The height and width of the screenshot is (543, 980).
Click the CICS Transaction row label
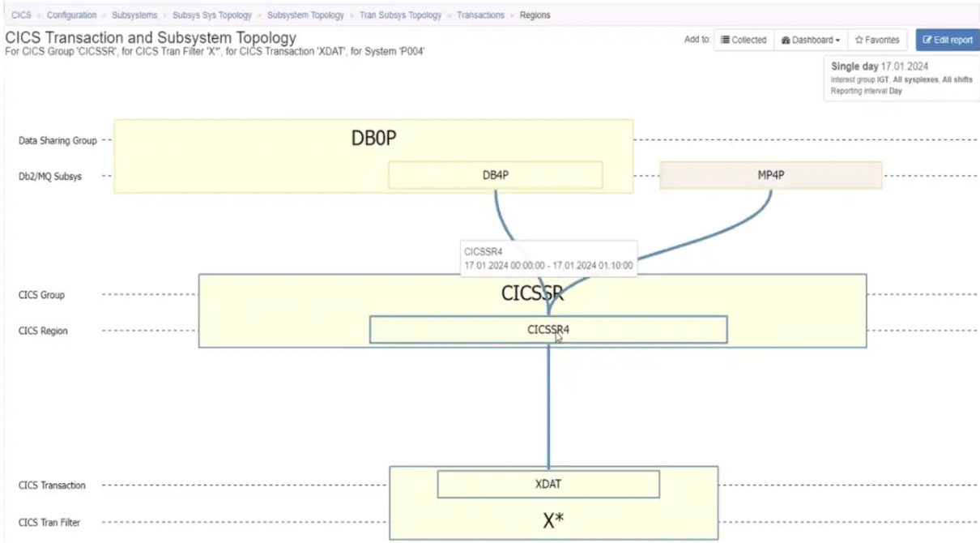click(x=52, y=485)
